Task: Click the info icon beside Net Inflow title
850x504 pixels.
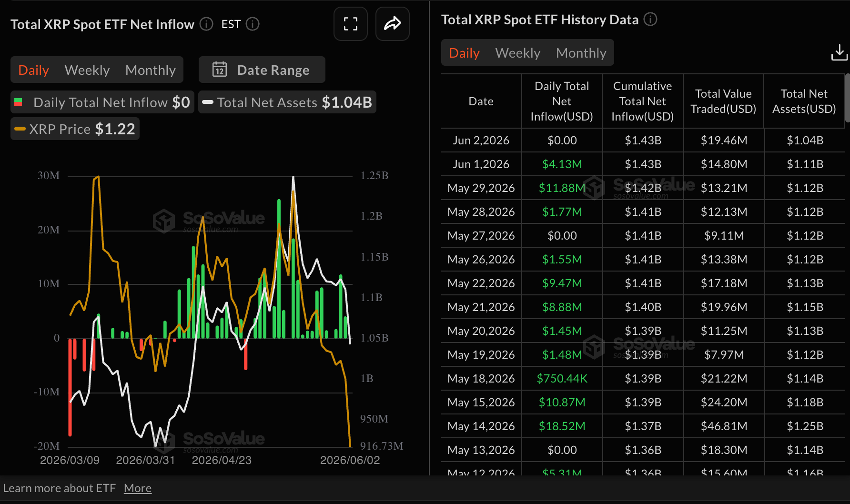Action: point(206,24)
